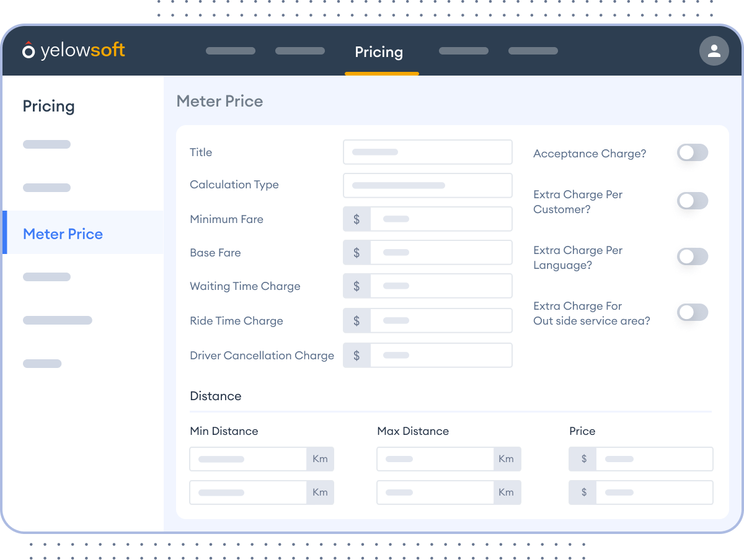Toggle Extra Charge For Out side service area
Viewport: 744px width, 560px height.
(x=693, y=312)
